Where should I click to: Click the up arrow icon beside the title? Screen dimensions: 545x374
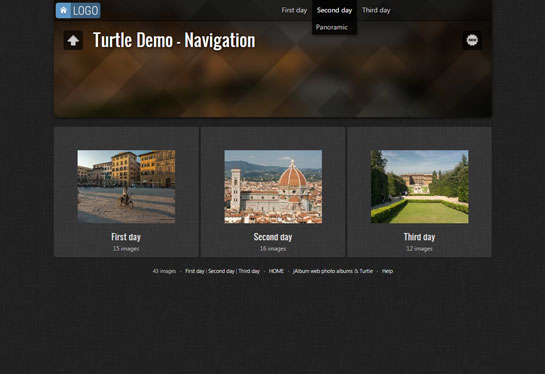pyautogui.click(x=73, y=40)
